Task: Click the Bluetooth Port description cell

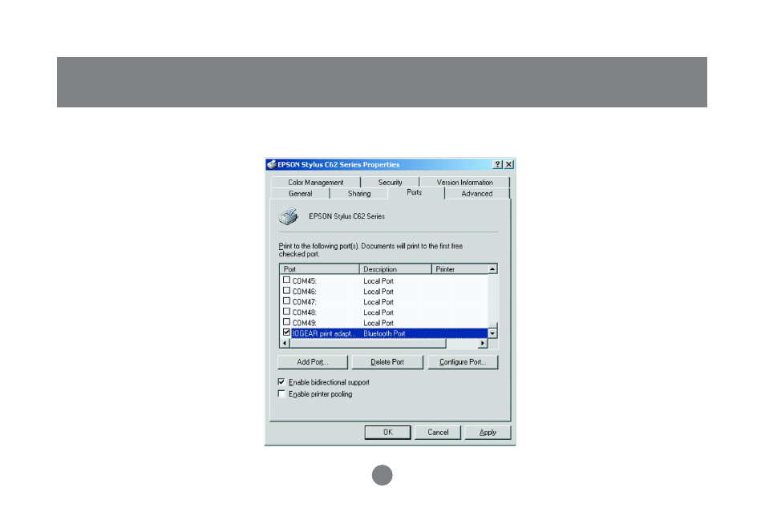Action: (x=384, y=333)
